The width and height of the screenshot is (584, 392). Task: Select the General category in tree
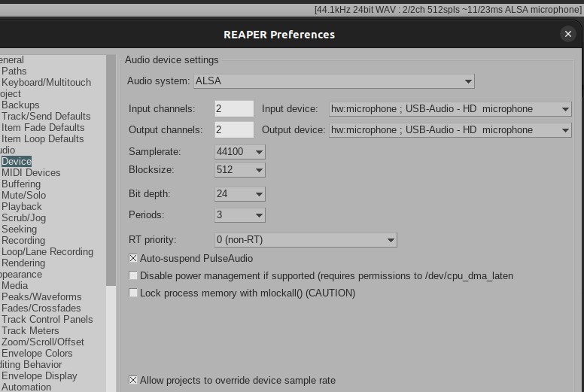point(12,60)
